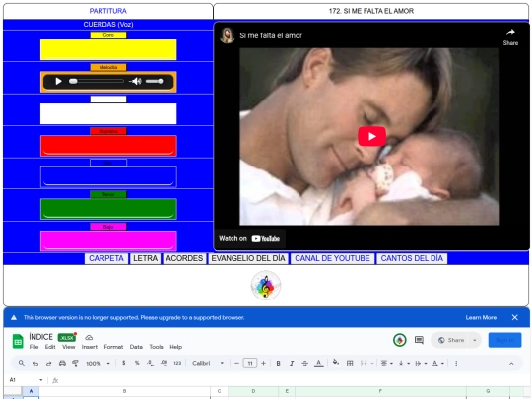Click the colorful treble clef logo
This screenshot has width=532, height=399.
[266, 286]
